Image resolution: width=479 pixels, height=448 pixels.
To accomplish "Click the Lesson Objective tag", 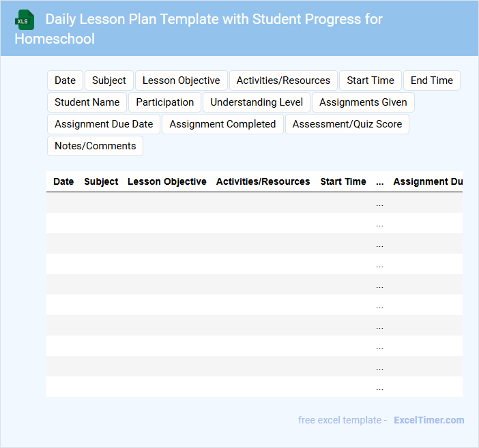I will click(x=181, y=80).
